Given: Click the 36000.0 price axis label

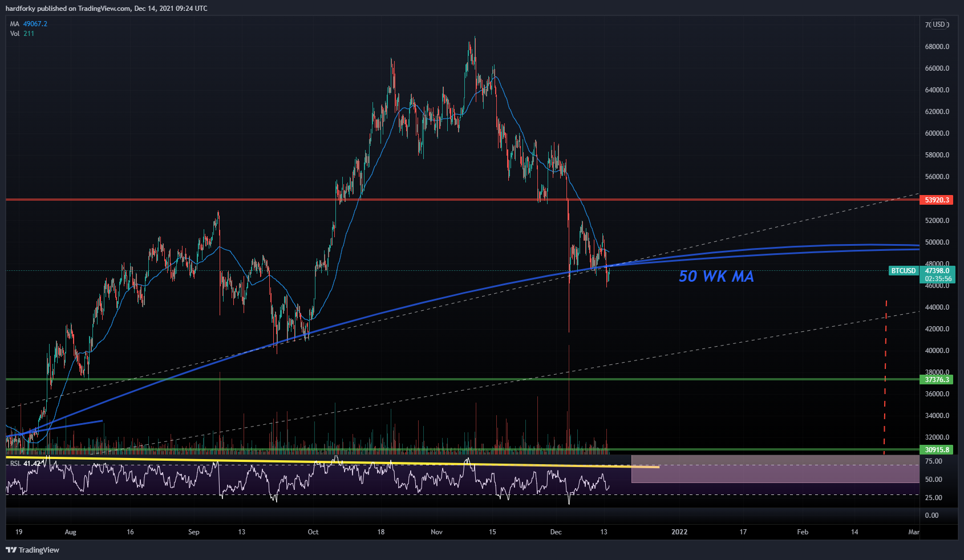Looking at the screenshot, I should pyautogui.click(x=937, y=394).
